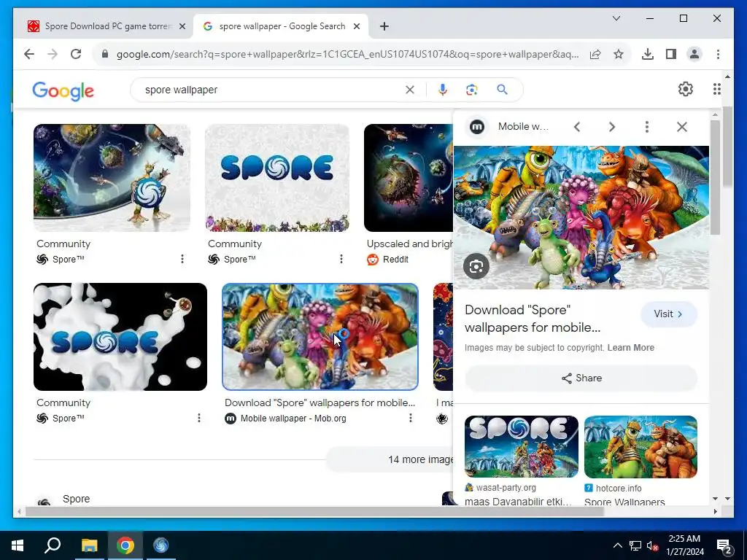Share the previewed image
Image resolution: width=747 pixels, height=560 pixels.
tap(581, 378)
